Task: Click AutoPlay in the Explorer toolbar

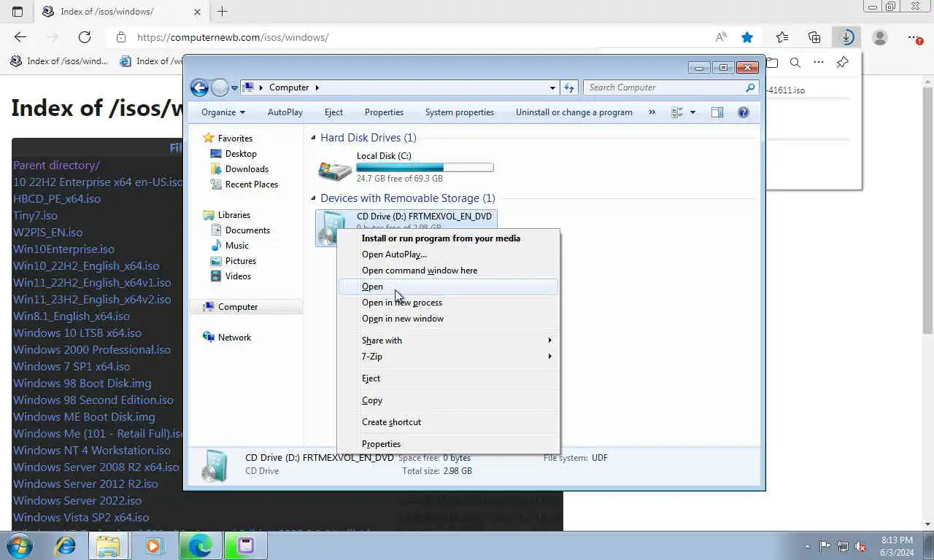Action: pyautogui.click(x=285, y=112)
